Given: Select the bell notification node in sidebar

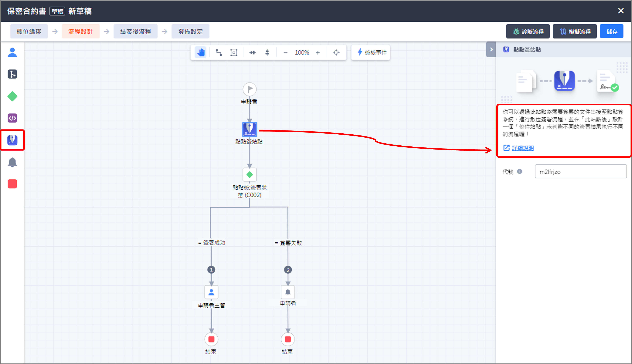Looking at the screenshot, I should [x=12, y=162].
